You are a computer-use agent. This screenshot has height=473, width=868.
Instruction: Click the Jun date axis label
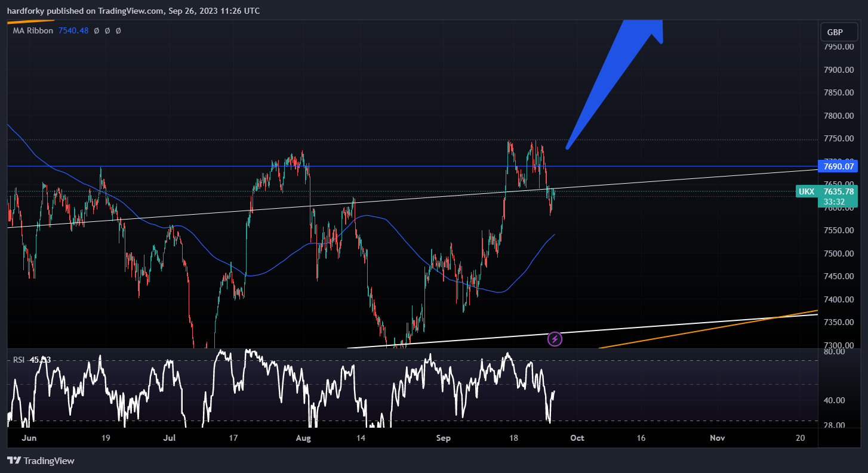(x=29, y=438)
